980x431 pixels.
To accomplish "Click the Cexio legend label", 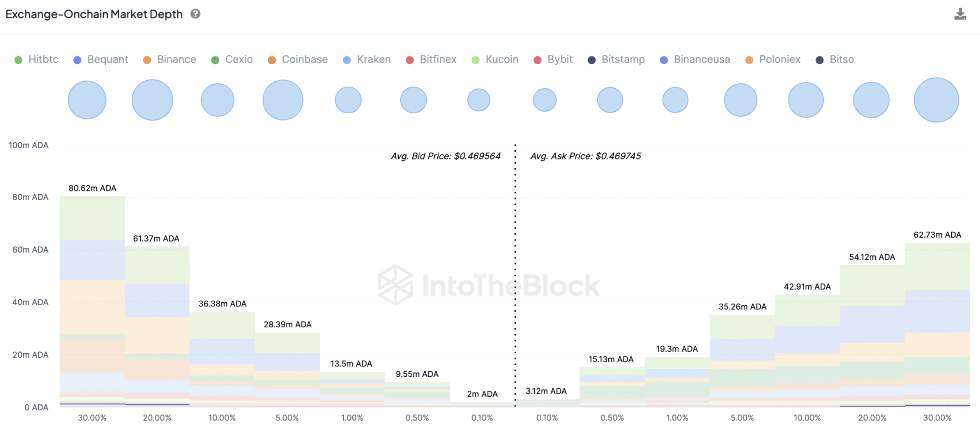I will tap(239, 59).
